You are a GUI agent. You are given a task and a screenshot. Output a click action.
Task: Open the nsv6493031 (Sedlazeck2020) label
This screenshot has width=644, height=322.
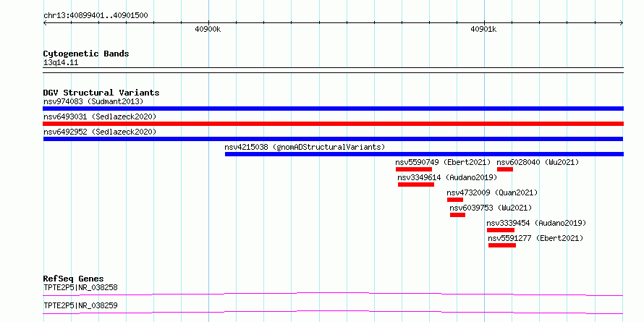coord(100,116)
